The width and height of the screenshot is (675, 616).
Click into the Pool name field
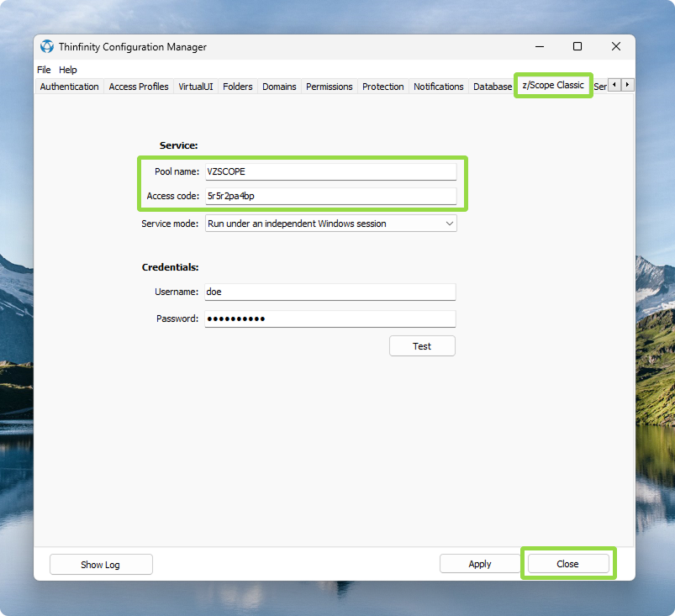[x=330, y=171]
